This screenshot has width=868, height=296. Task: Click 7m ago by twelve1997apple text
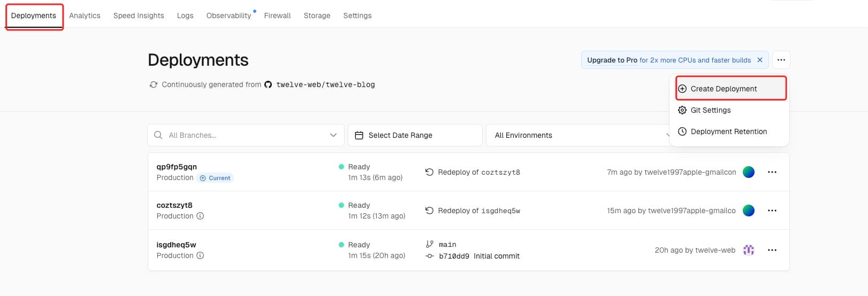tap(672, 172)
